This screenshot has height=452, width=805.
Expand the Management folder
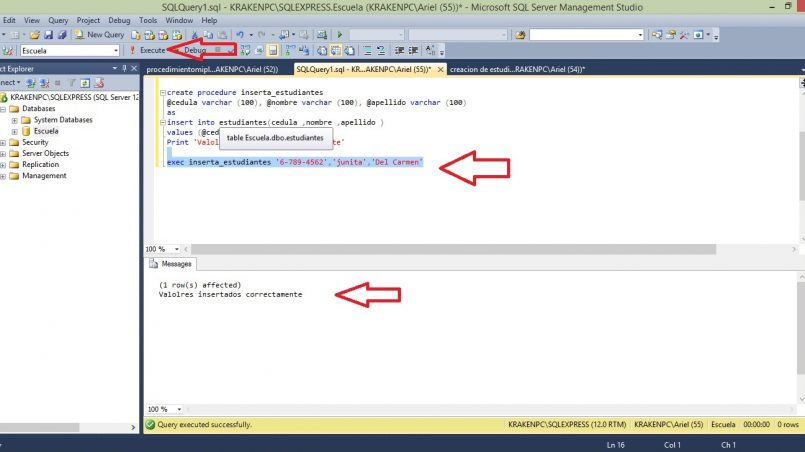[3, 176]
